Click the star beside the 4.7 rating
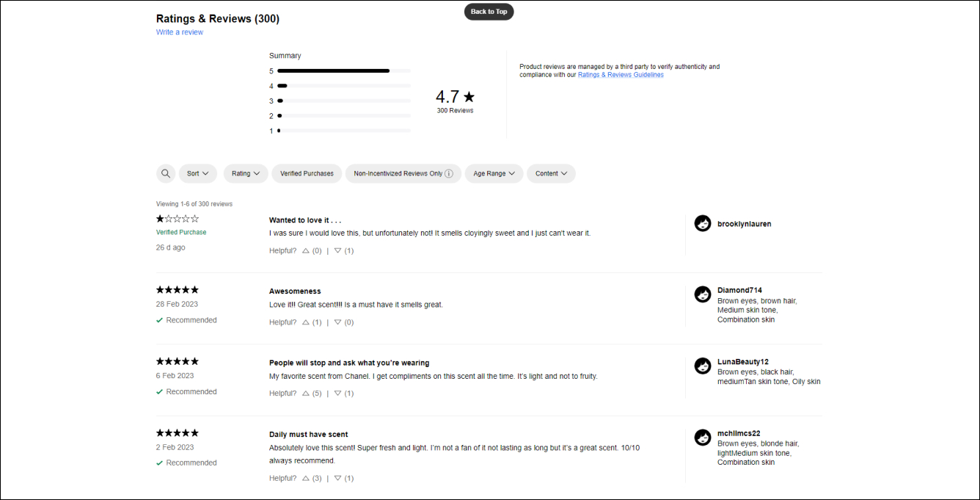Image resolution: width=980 pixels, height=500 pixels. pyautogui.click(x=469, y=97)
